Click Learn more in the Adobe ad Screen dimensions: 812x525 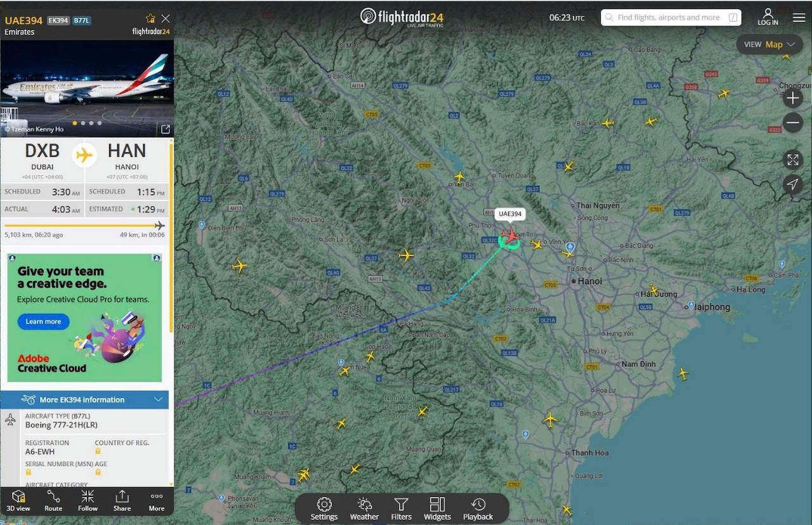coord(43,321)
